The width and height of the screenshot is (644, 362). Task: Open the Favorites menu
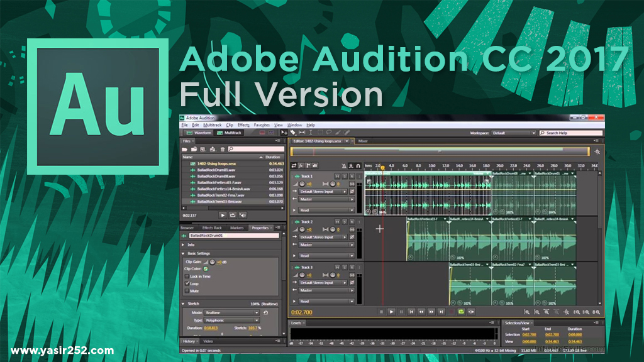pos(262,125)
